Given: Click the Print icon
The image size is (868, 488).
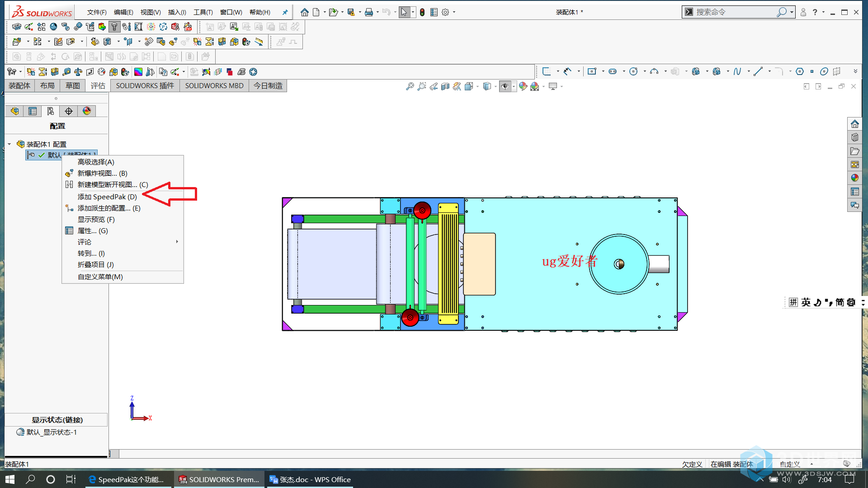Looking at the screenshot, I should (x=369, y=12).
